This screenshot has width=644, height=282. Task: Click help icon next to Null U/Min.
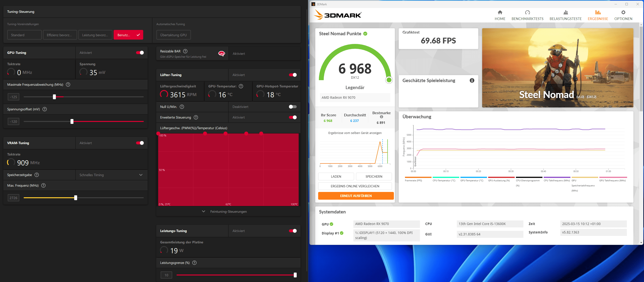pyautogui.click(x=182, y=107)
